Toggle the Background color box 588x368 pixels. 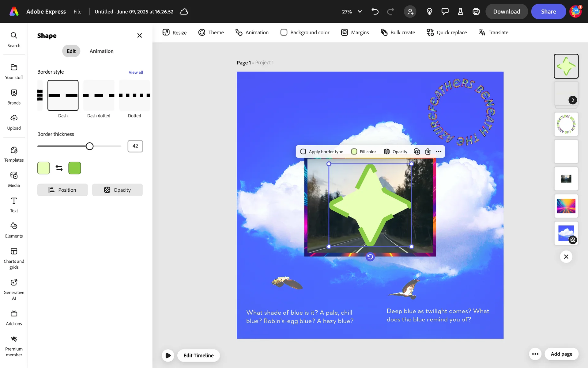(x=284, y=33)
